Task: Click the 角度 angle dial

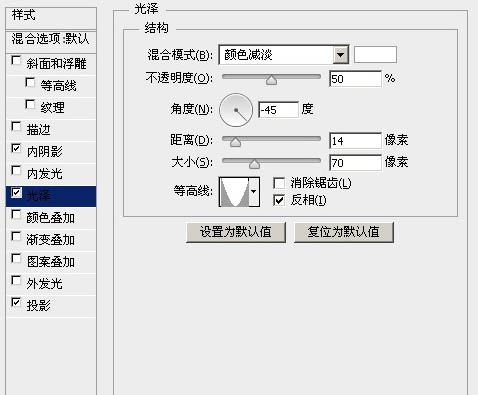Action: point(236,110)
